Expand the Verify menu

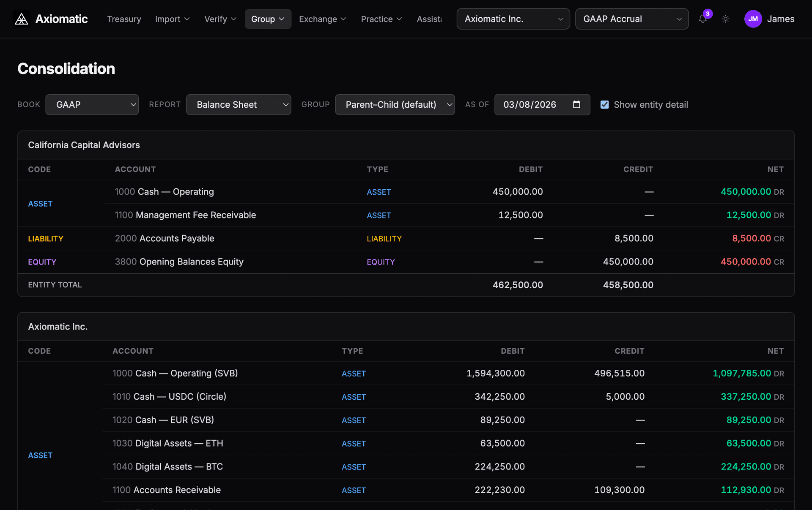[x=219, y=19]
